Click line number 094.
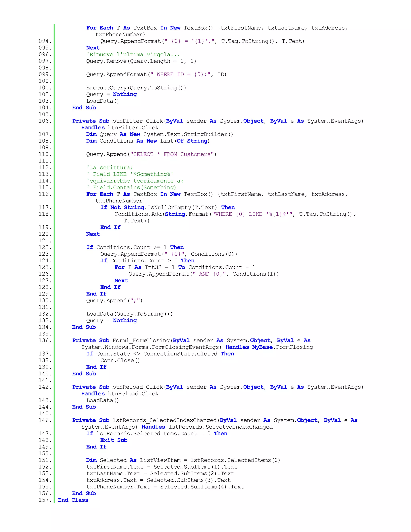The height and width of the screenshot is (532, 411). 45,41
